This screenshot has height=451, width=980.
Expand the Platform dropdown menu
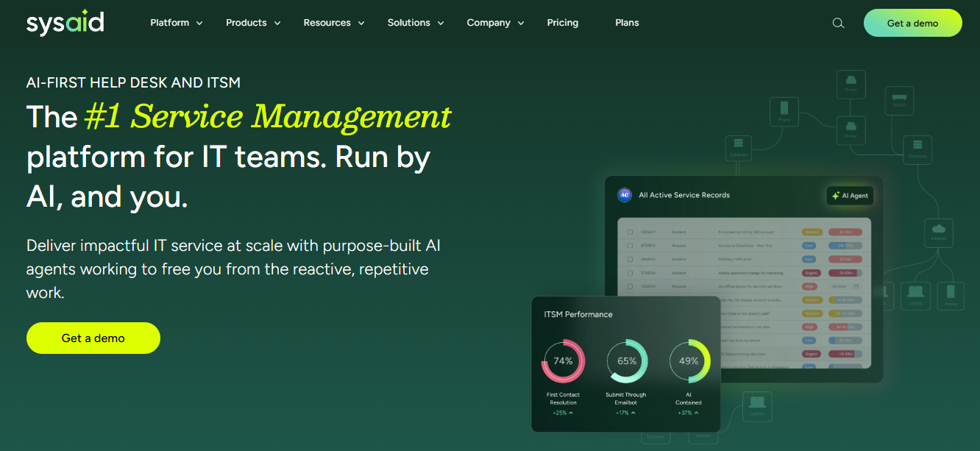[177, 23]
